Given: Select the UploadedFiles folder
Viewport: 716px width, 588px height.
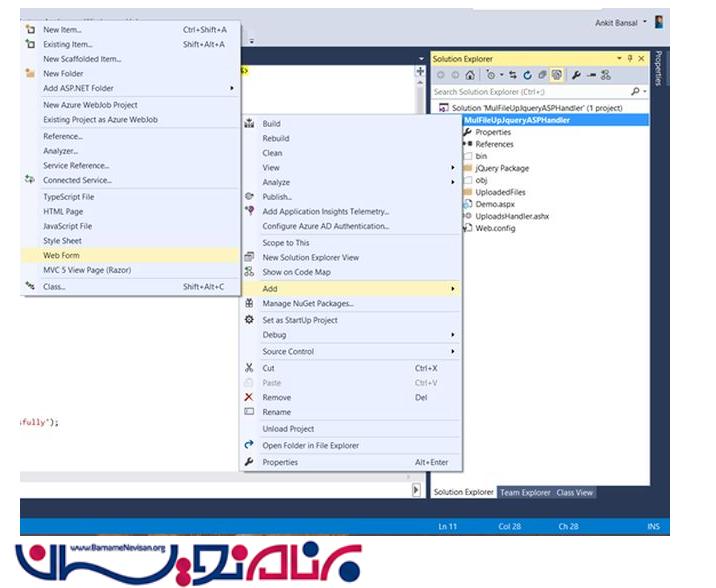Looking at the screenshot, I should 500,192.
